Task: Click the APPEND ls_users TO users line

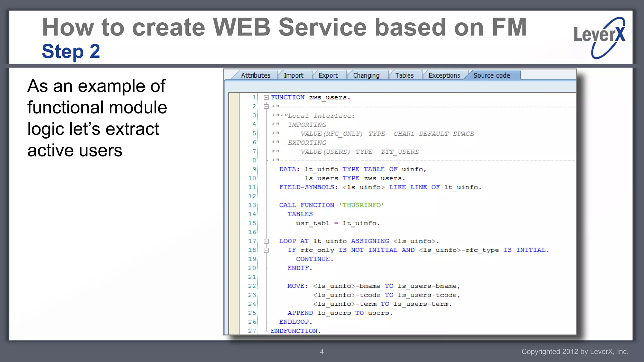Action: pyautogui.click(x=340, y=313)
